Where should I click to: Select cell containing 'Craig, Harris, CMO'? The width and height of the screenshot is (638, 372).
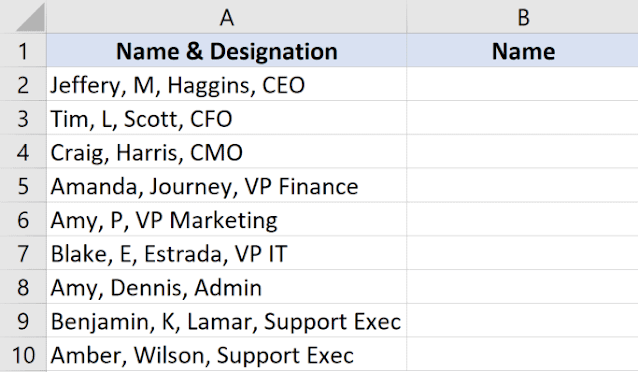click(x=227, y=152)
